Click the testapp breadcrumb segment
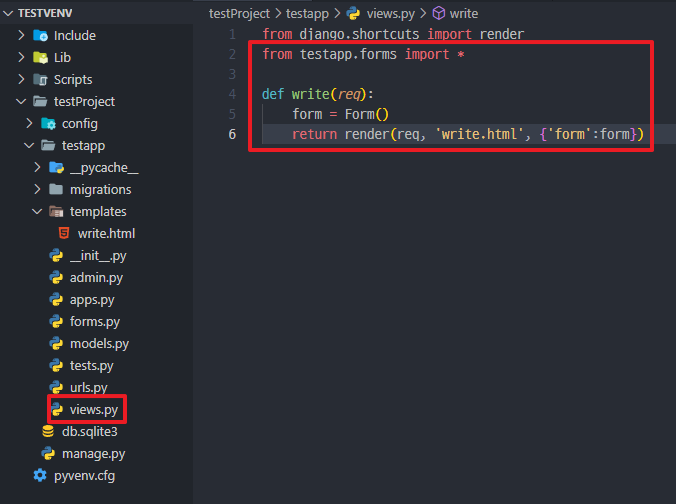This screenshot has width=676, height=504. (x=307, y=13)
